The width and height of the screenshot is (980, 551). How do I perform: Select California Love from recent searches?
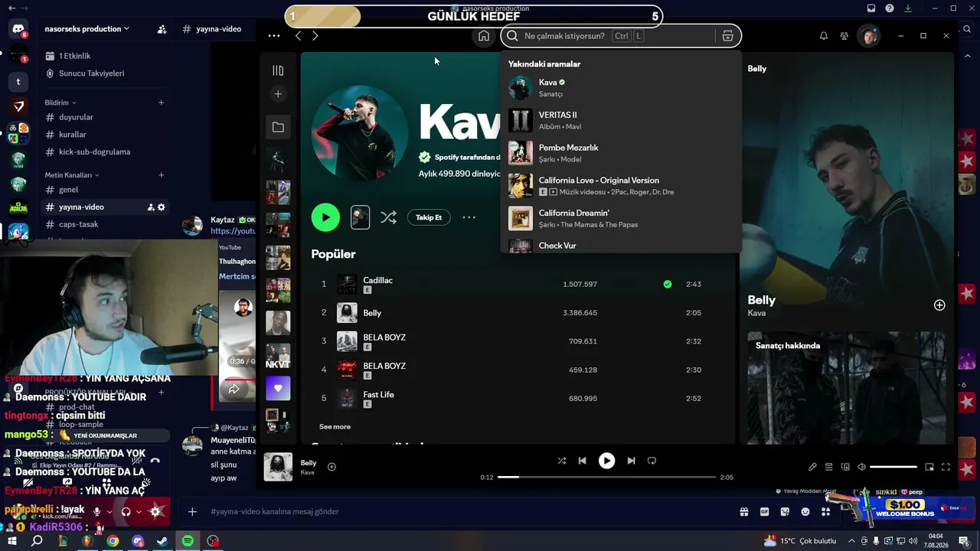point(620,186)
